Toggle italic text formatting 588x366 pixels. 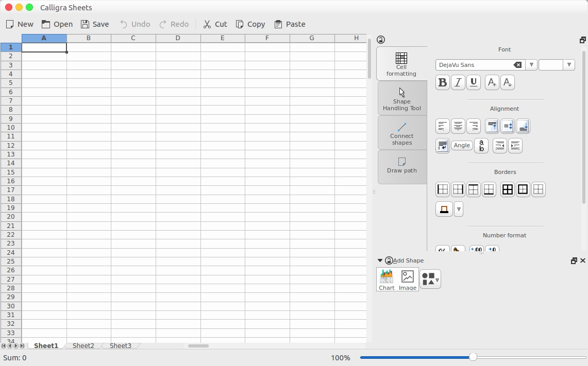(x=458, y=82)
